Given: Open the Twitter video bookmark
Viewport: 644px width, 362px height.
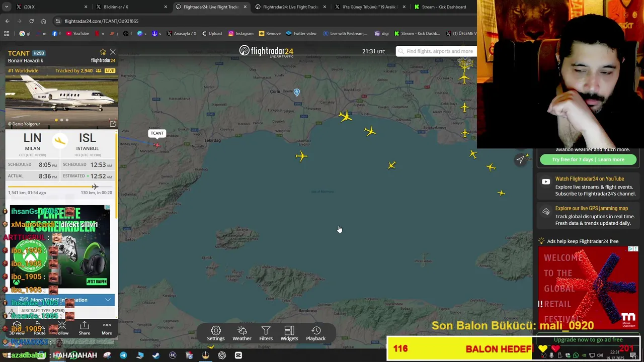Looking at the screenshot, I should [301, 34].
